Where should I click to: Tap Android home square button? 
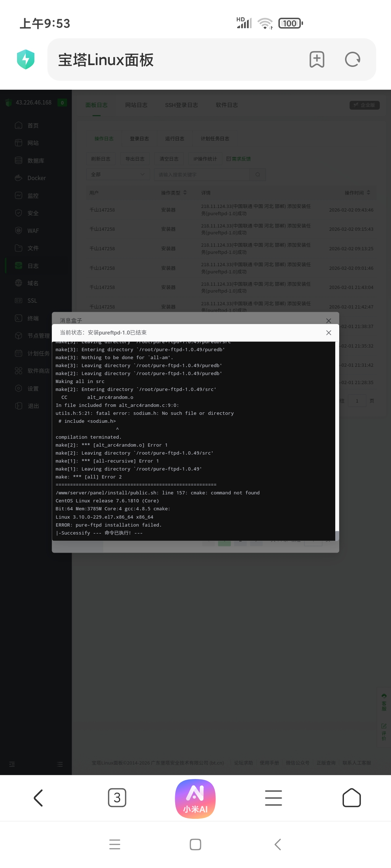pos(195,844)
